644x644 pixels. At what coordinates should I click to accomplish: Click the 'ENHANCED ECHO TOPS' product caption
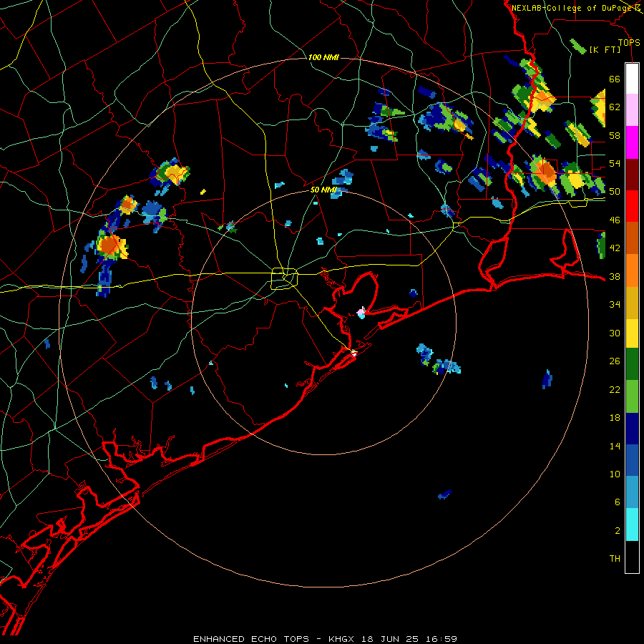coord(251,639)
